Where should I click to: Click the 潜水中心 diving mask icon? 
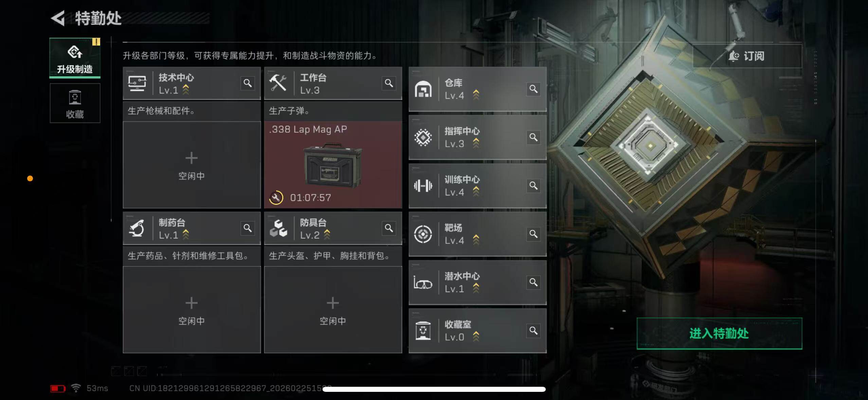click(x=423, y=283)
